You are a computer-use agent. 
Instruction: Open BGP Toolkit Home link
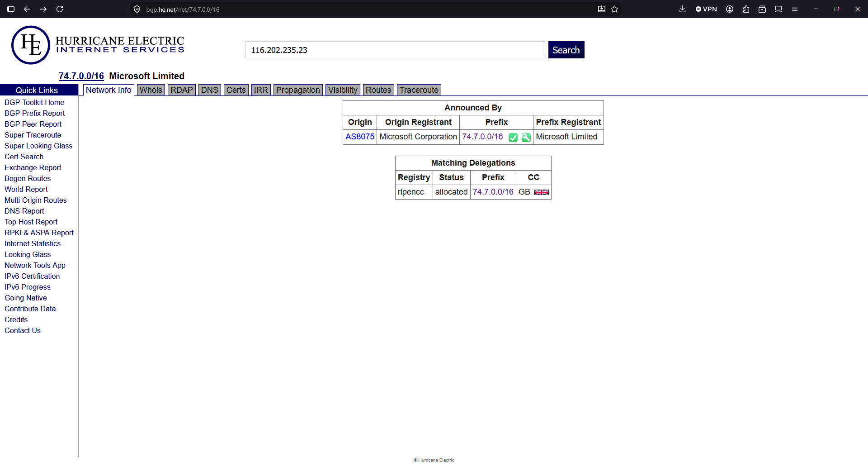coord(34,102)
